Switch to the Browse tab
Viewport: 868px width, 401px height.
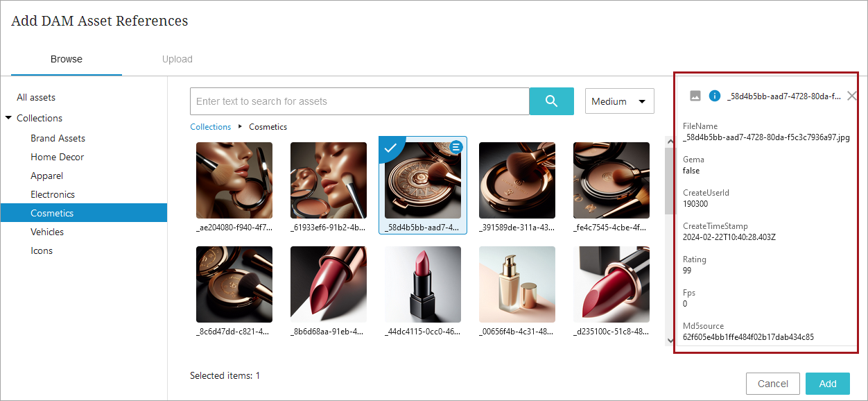[67, 59]
